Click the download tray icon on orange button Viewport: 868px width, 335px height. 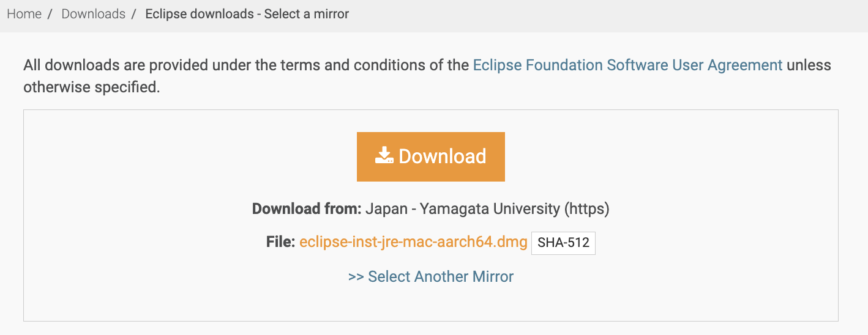point(384,156)
